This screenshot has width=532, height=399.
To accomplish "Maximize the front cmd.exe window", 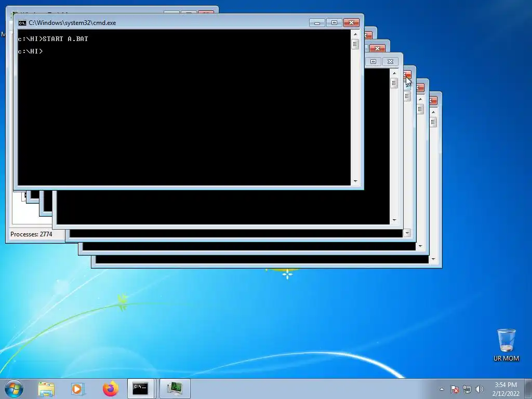I will 334,23.
